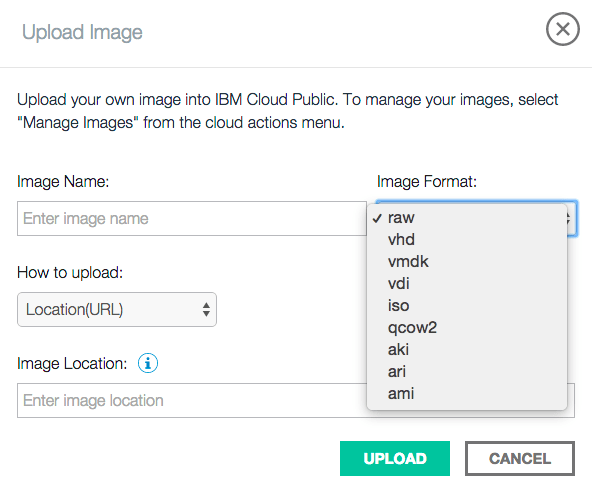This screenshot has height=483, width=592.
Task: Click the Upload Image dialog title
Action: click(82, 32)
